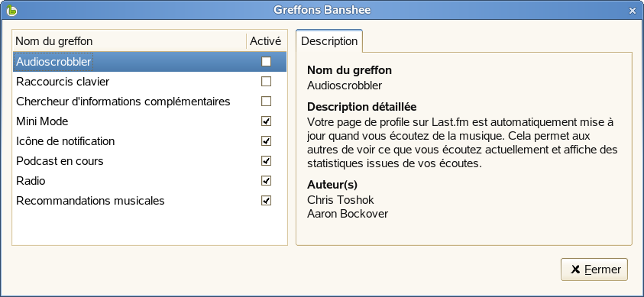644x297 pixels.
Task: Click the Fermer button
Action: 594,269
